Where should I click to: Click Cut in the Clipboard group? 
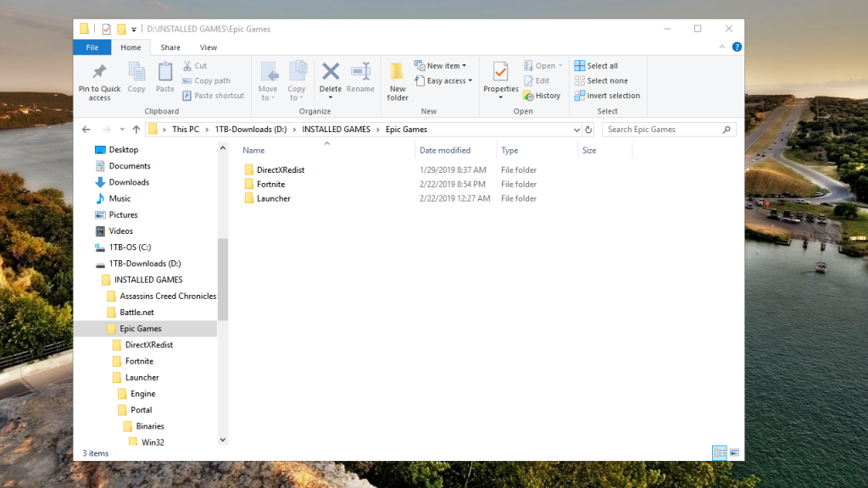click(x=196, y=65)
